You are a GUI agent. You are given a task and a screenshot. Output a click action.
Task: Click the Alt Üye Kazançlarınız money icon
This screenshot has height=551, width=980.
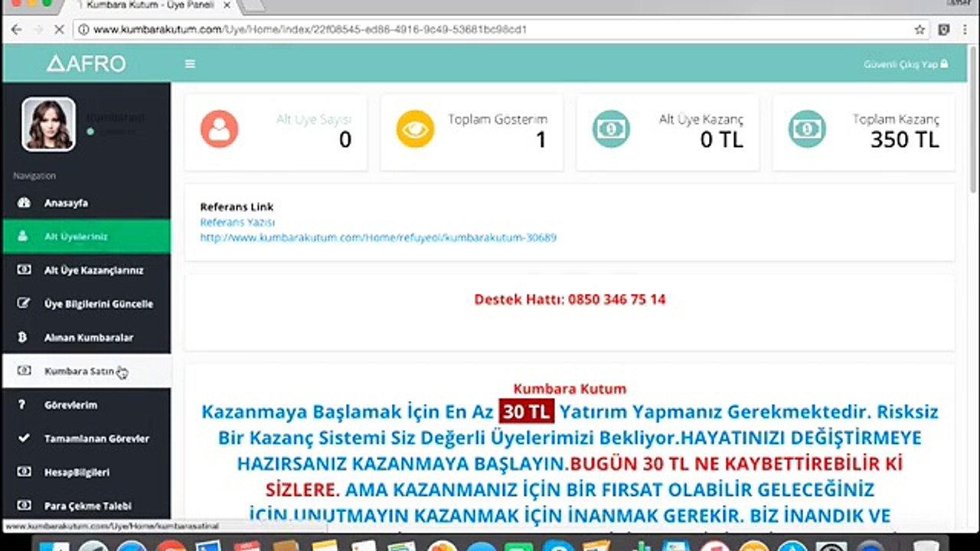coord(24,270)
